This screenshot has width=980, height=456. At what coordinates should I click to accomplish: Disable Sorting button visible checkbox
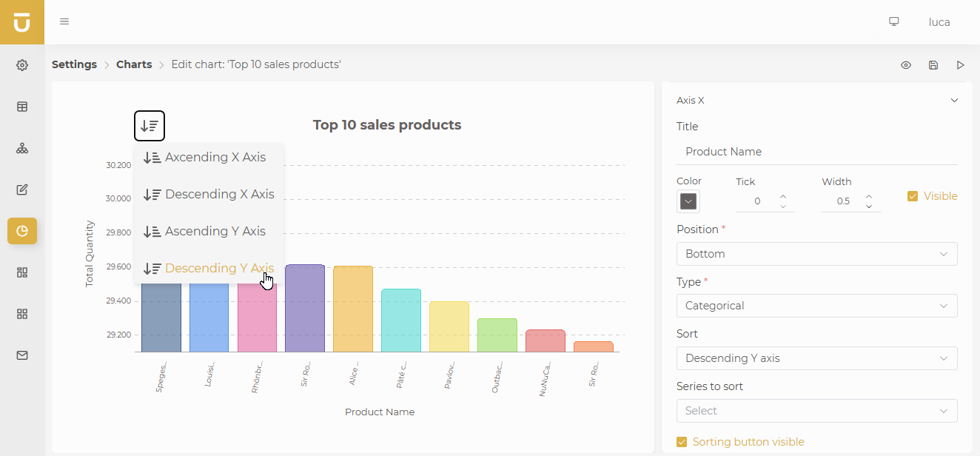pyautogui.click(x=682, y=442)
